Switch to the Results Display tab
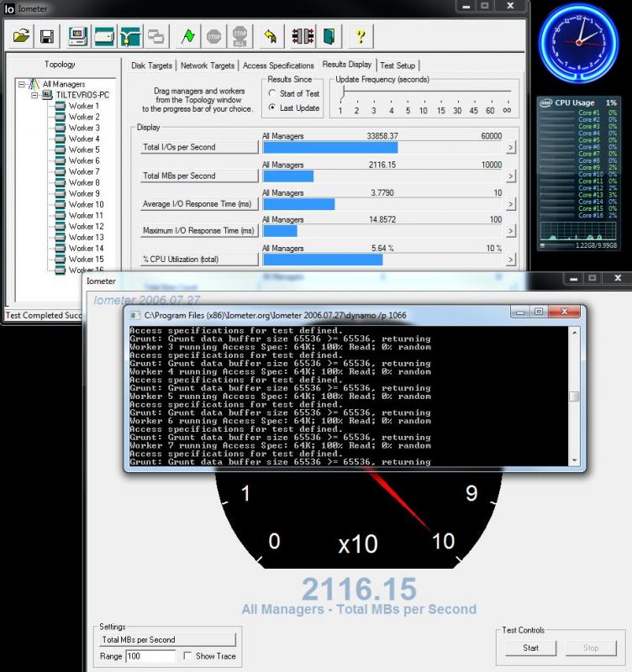 (x=347, y=65)
